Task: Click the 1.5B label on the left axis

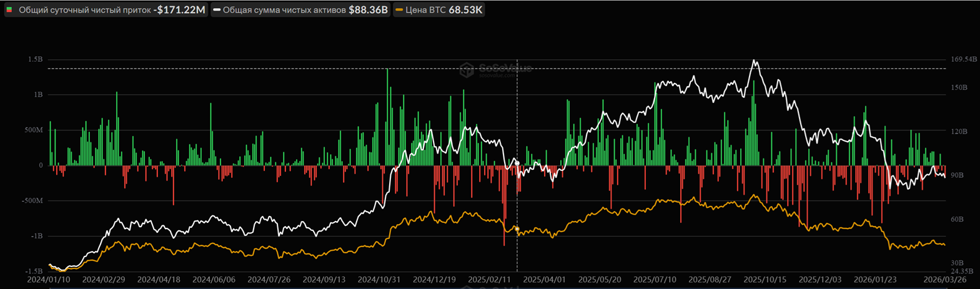Action: pyautogui.click(x=35, y=59)
